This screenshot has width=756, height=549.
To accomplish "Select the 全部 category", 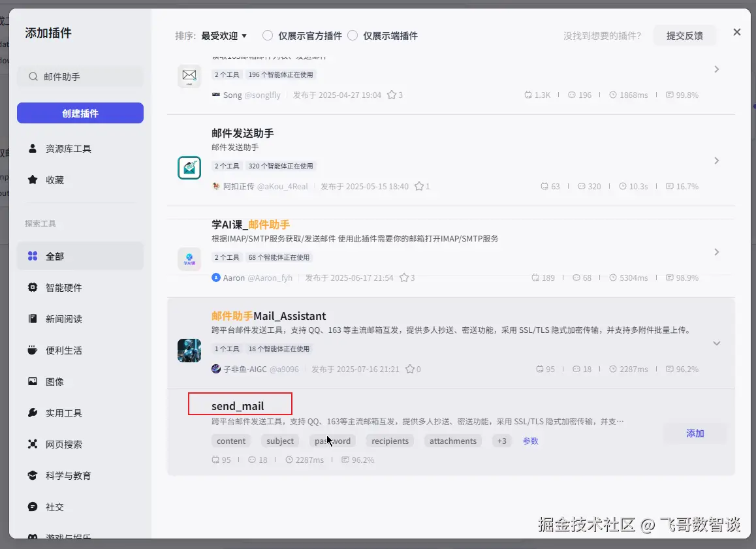I will [80, 257].
